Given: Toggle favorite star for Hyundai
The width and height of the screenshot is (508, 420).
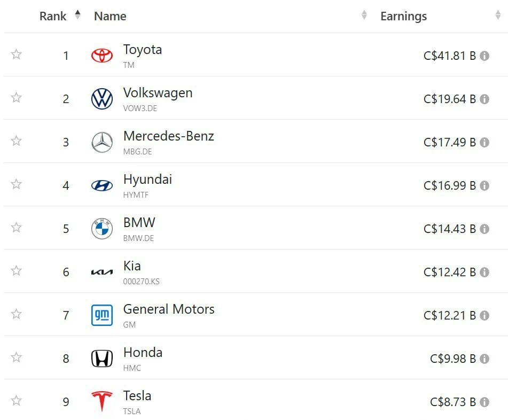Looking at the screenshot, I should 17,184.
